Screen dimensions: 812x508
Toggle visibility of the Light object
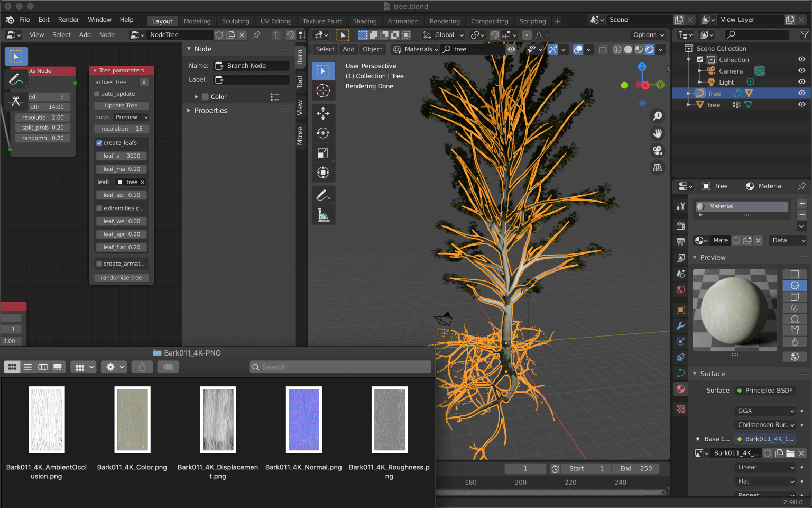click(803, 82)
